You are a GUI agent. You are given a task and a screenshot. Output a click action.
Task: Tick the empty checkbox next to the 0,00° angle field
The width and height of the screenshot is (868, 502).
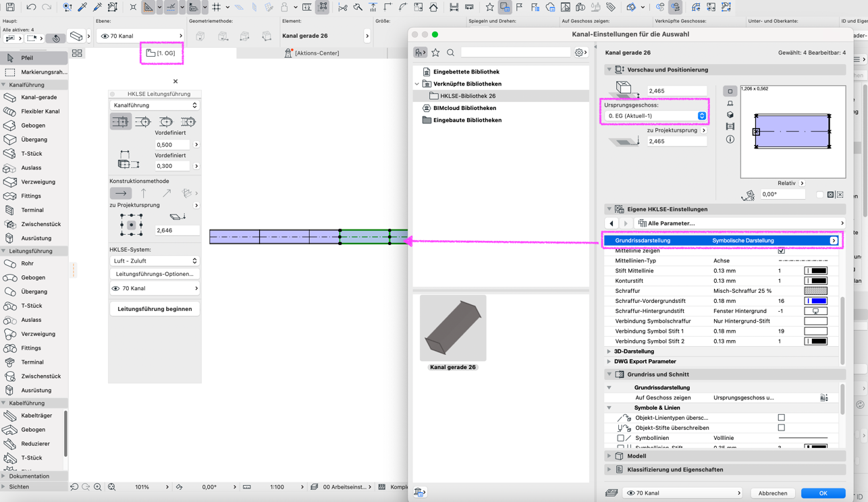[x=819, y=194]
